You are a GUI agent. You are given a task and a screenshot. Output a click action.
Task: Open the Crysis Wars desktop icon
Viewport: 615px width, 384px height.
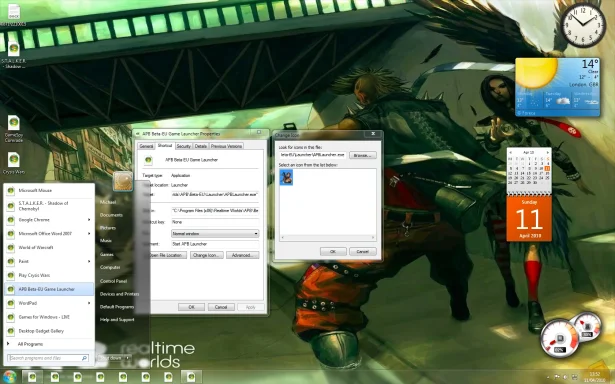[x=14, y=163]
